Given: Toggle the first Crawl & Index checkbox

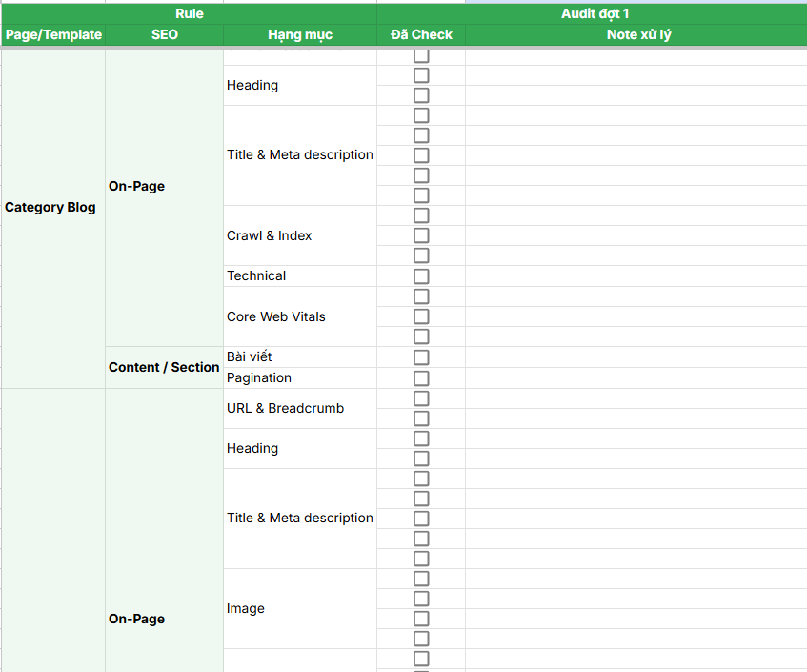Looking at the screenshot, I should [420, 215].
